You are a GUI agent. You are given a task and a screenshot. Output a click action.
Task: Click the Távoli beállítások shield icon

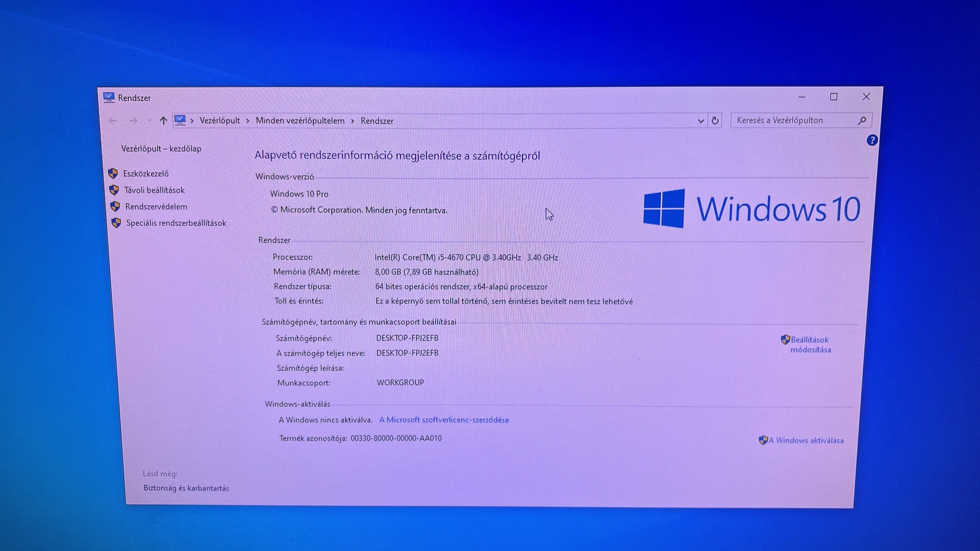(x=114, y=190)
